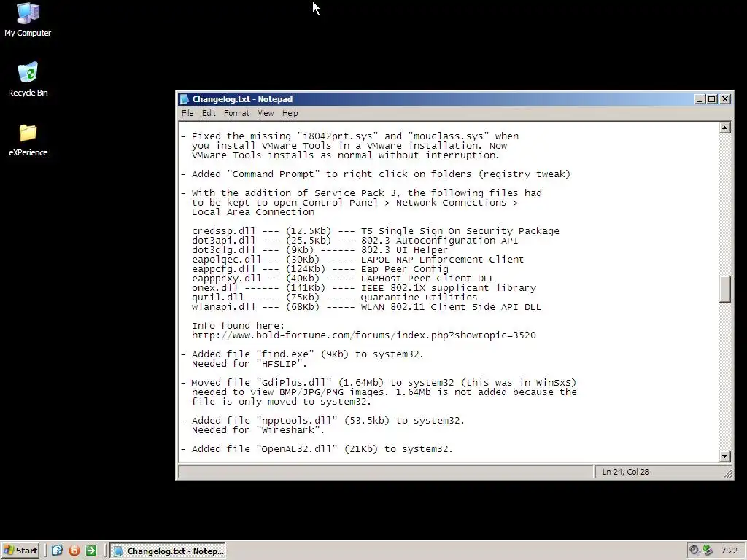The image size is (747, 560).
Task: Click the first system tray icon
Action: click(694, 550)
